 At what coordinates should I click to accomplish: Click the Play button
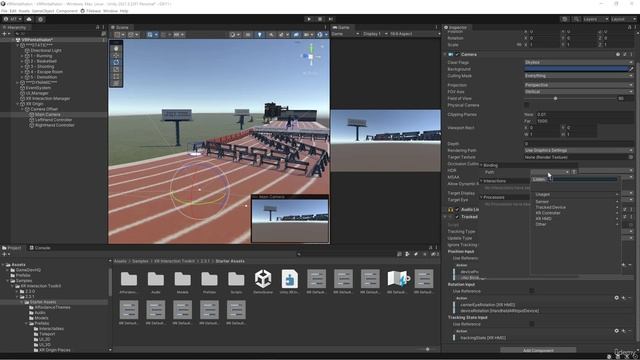tap(309, 19)
